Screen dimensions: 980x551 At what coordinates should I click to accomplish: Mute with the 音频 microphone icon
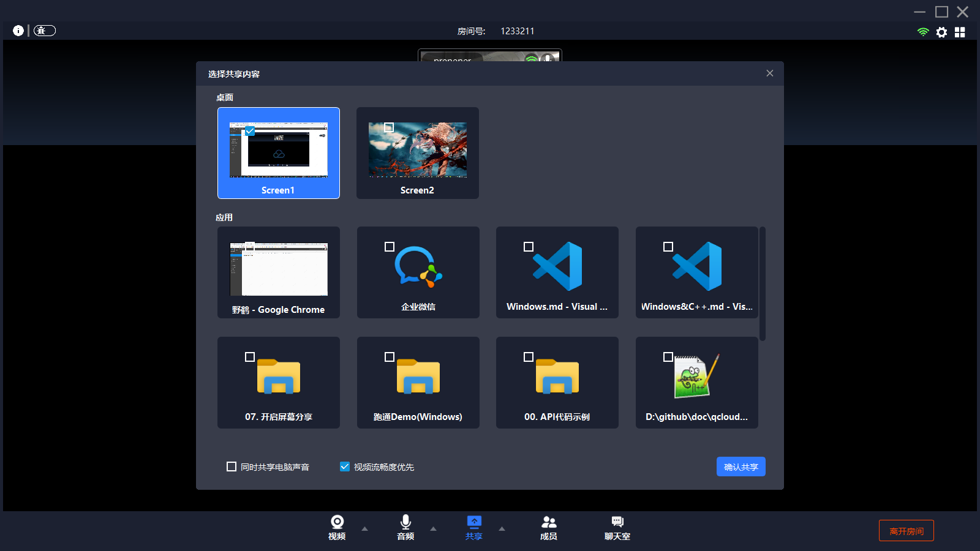pyautogui.click(x=405, y=522)
